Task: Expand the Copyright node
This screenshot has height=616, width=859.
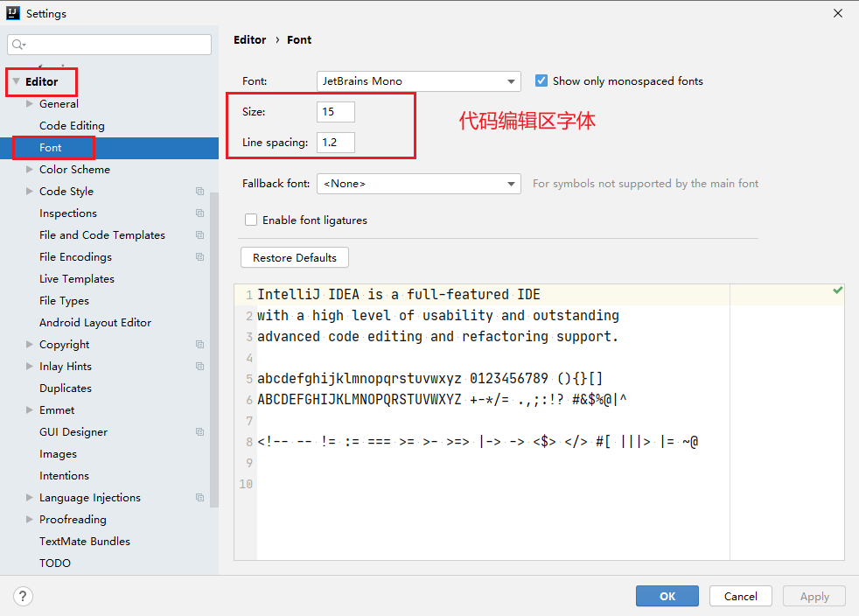Action: (30, 344)
